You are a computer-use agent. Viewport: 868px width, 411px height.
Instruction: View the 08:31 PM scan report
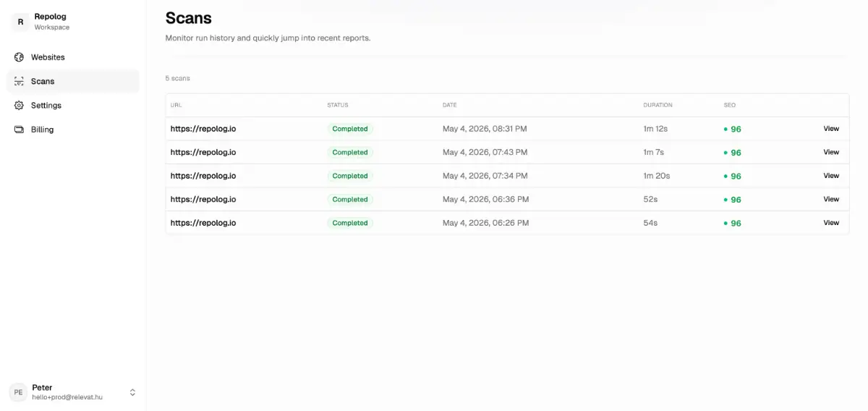click(x=831, y=129)
